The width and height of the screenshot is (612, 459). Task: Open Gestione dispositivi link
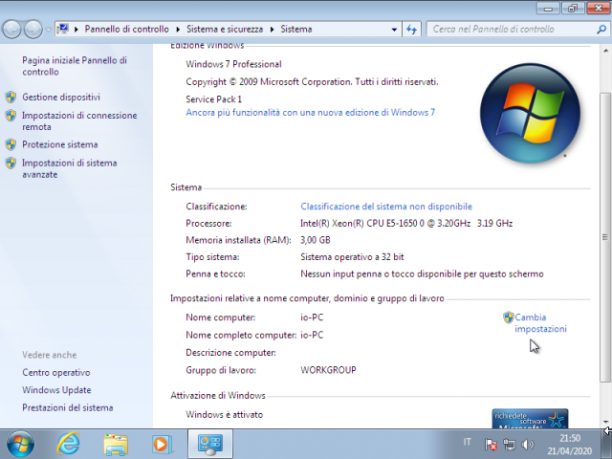coord(61,97)
